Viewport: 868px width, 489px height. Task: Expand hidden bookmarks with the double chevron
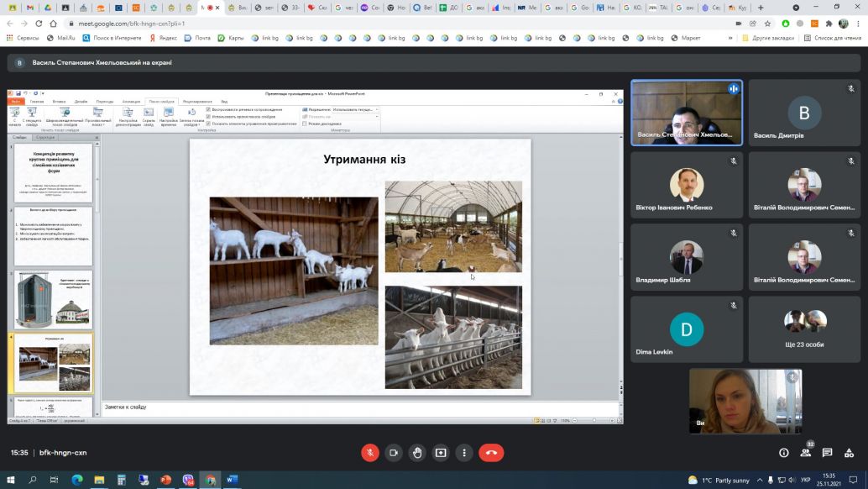pos(730,38)
